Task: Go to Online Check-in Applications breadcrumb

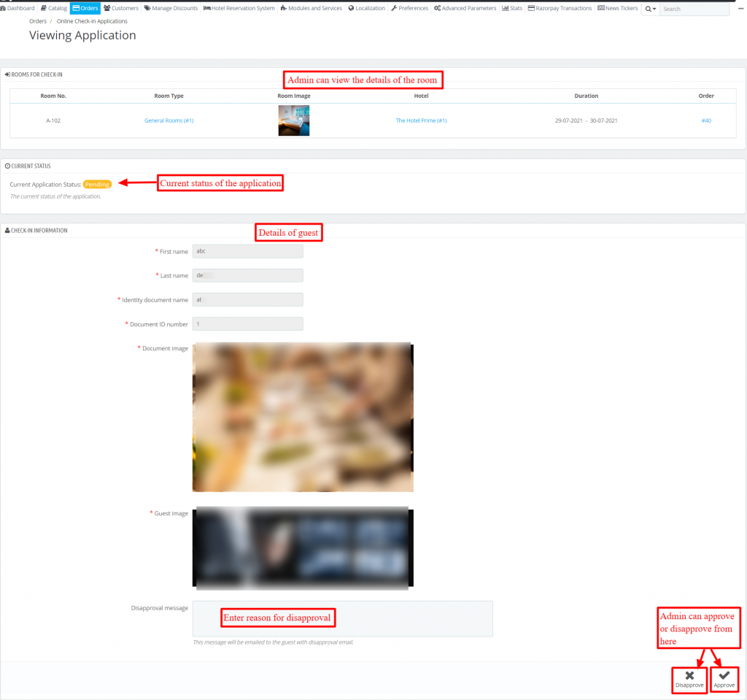Action: (92, 21)
